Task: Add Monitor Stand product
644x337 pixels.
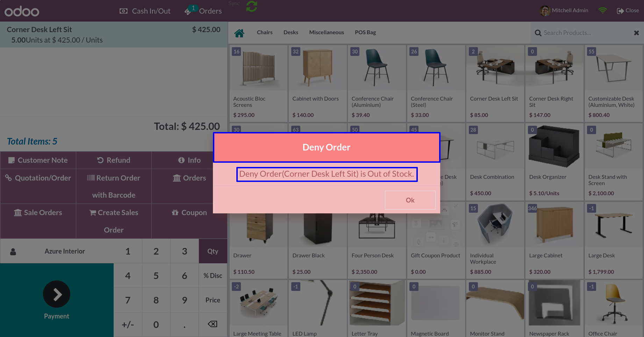Action: click(x=495, y=309)
